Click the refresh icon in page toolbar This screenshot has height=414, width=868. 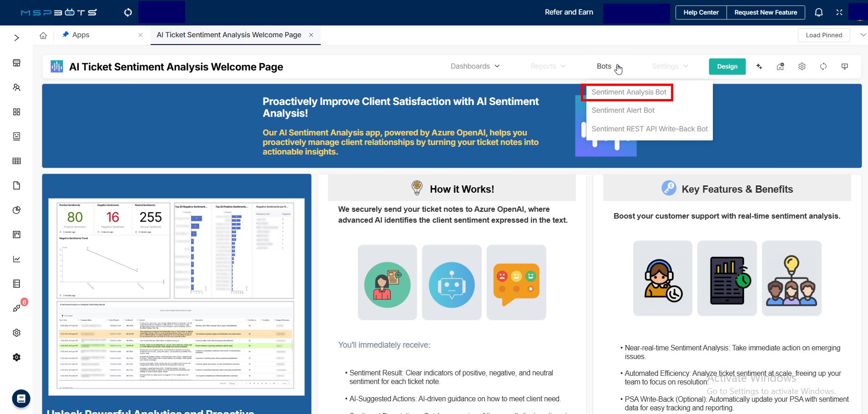(823, 66)
